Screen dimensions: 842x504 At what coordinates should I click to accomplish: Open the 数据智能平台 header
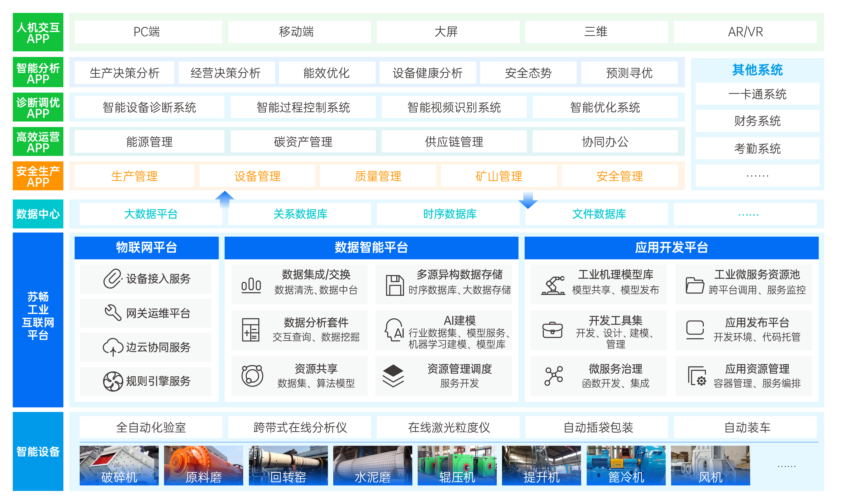pos(371,248)
